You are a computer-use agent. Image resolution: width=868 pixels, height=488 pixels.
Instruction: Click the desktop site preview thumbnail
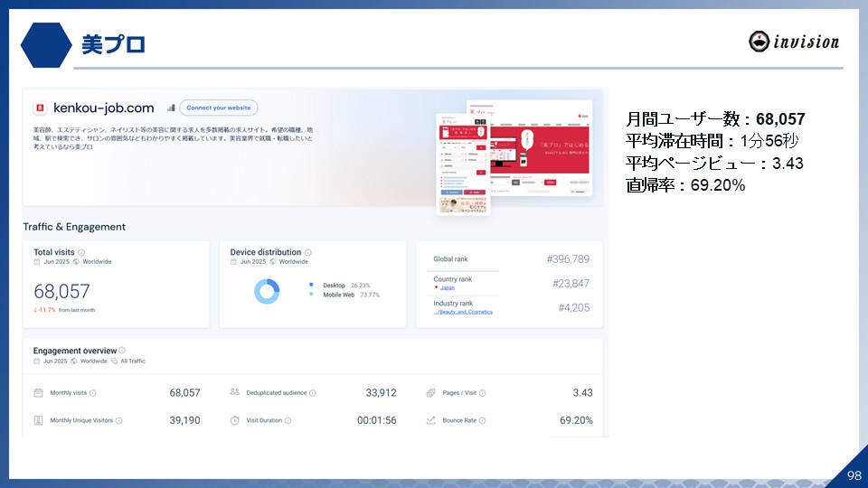pos(541,147)
